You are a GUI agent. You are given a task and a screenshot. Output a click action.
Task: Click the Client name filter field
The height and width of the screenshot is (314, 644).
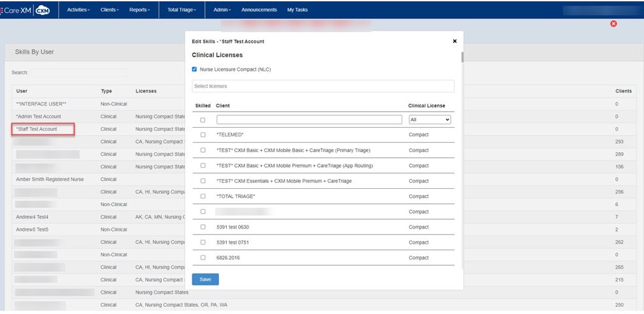coord(309,120)
